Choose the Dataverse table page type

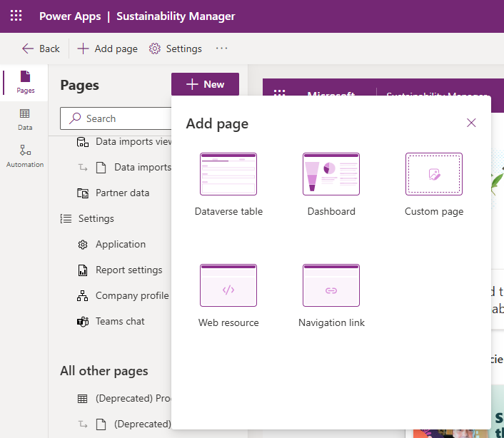(x=228, y=184)
